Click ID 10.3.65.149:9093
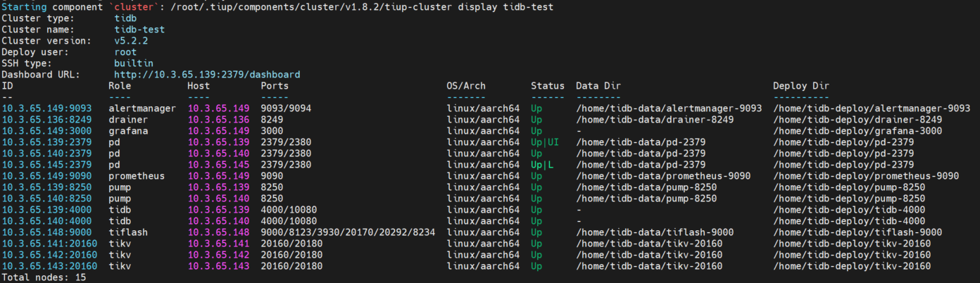980x283 pixels. 46,108
